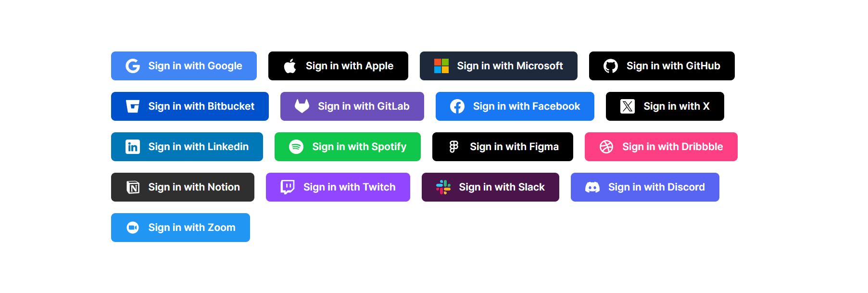Choose Sign in with X
The image size is (868, 293).
(665, 106)
